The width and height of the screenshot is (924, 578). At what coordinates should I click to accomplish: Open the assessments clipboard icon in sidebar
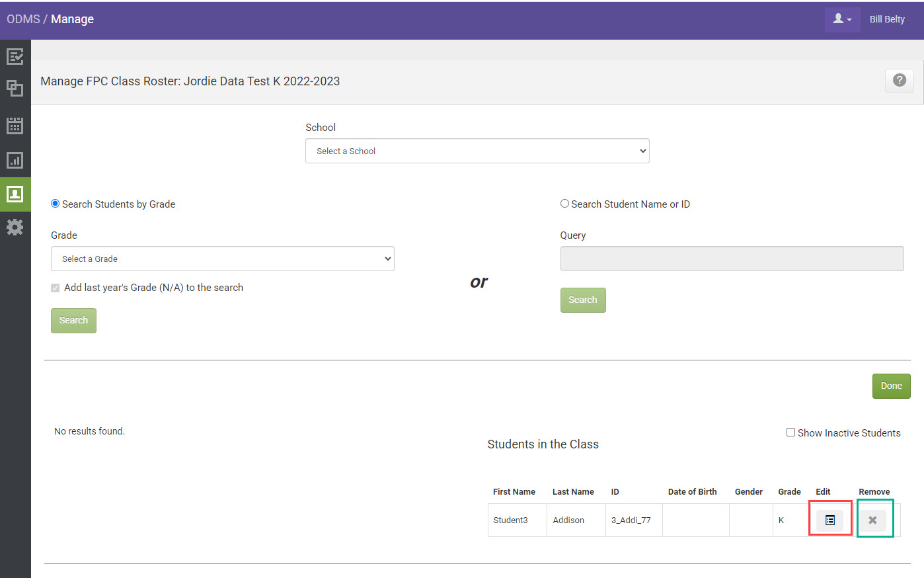pos(15,56)
